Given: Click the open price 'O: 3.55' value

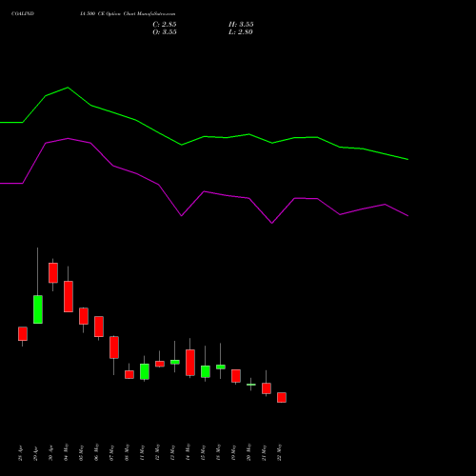Looking at the screenshot, I should point(165,32).
